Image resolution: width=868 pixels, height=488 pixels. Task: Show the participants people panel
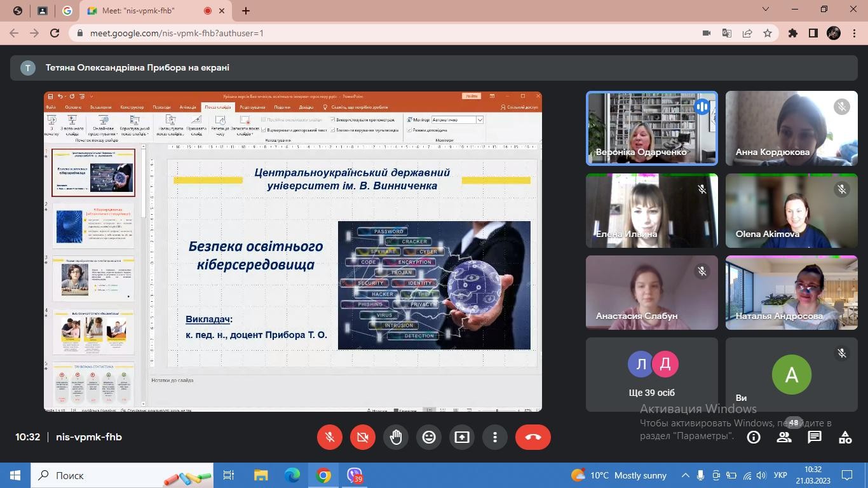(x=784, y=437)
